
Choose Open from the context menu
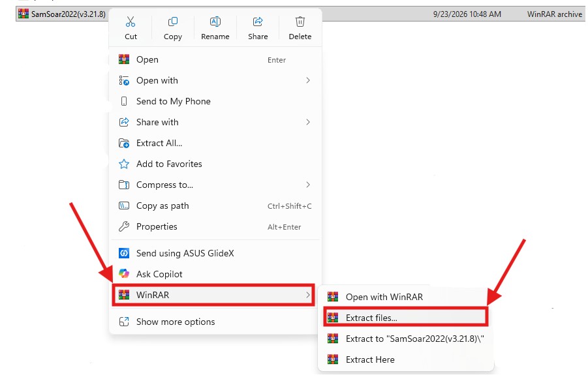pos(215,59)
